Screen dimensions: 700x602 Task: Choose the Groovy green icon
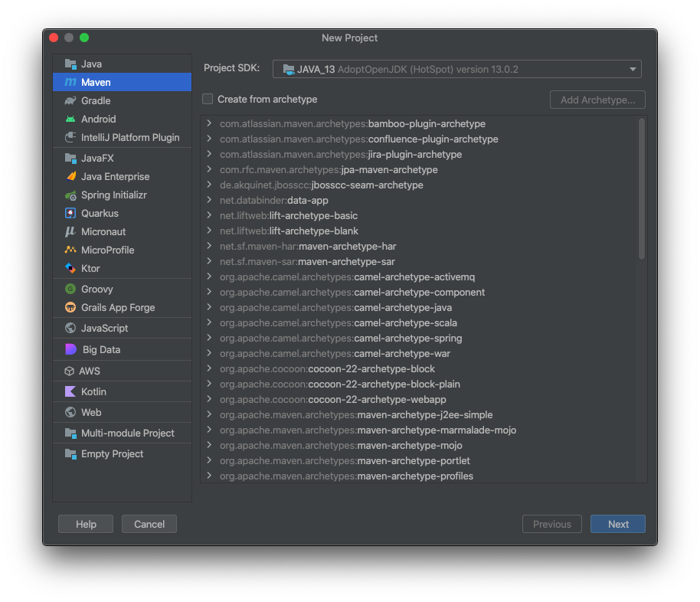(70, 289)
